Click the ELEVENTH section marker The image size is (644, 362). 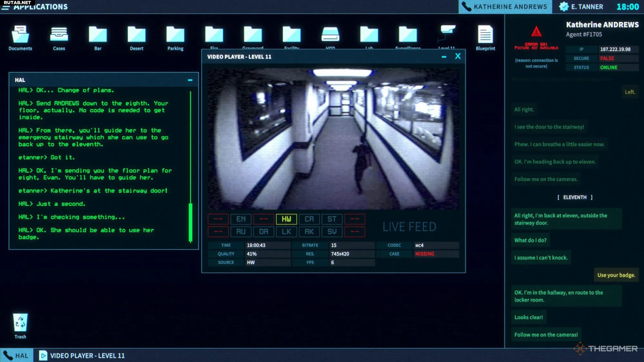(575, 197)
